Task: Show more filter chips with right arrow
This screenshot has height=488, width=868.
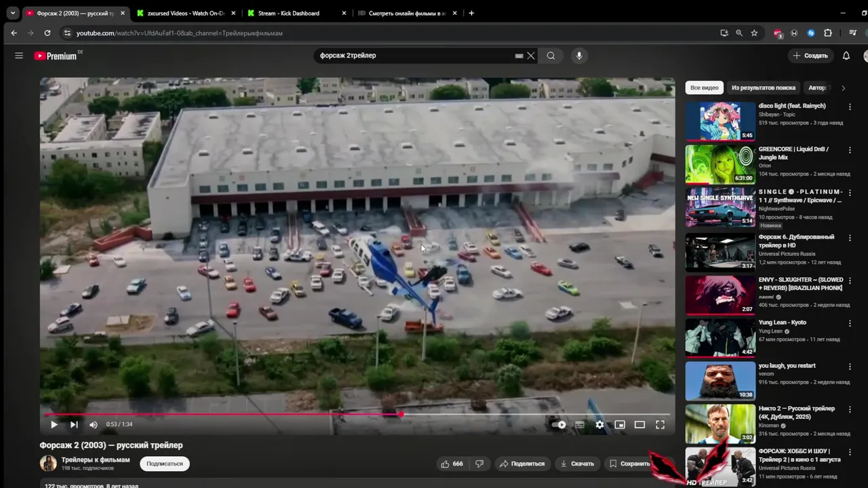Action: point(843,88)
